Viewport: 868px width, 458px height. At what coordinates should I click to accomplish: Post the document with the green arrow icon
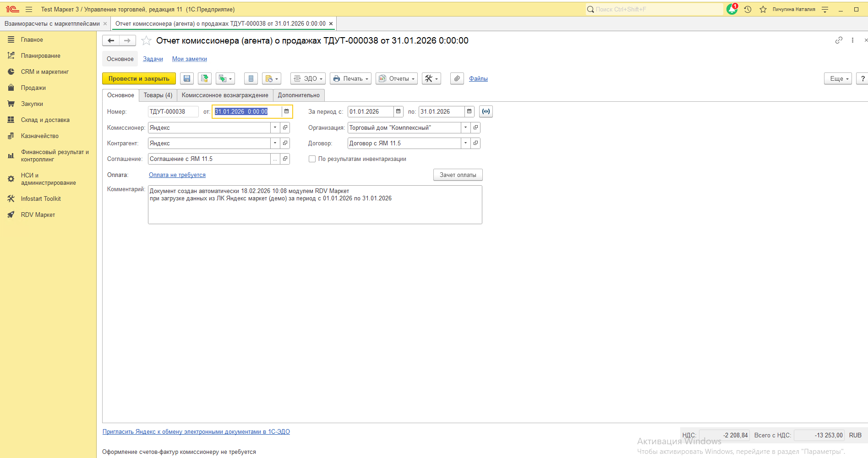205,78
